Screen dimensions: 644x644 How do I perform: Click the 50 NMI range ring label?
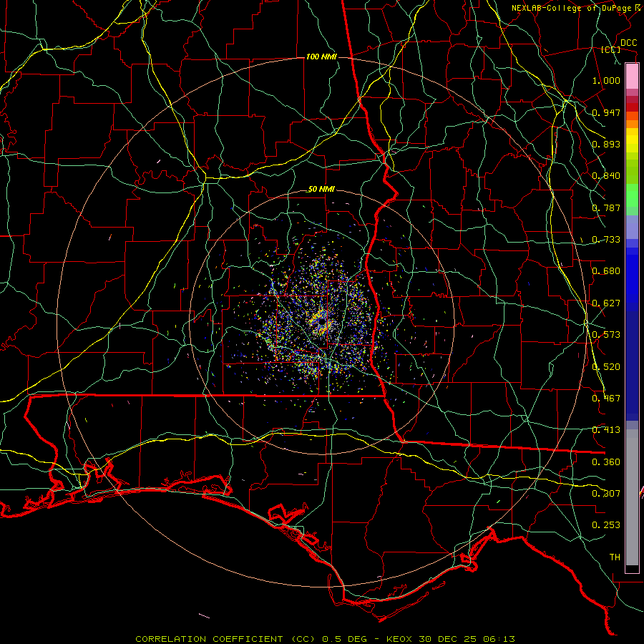(321, 190)
